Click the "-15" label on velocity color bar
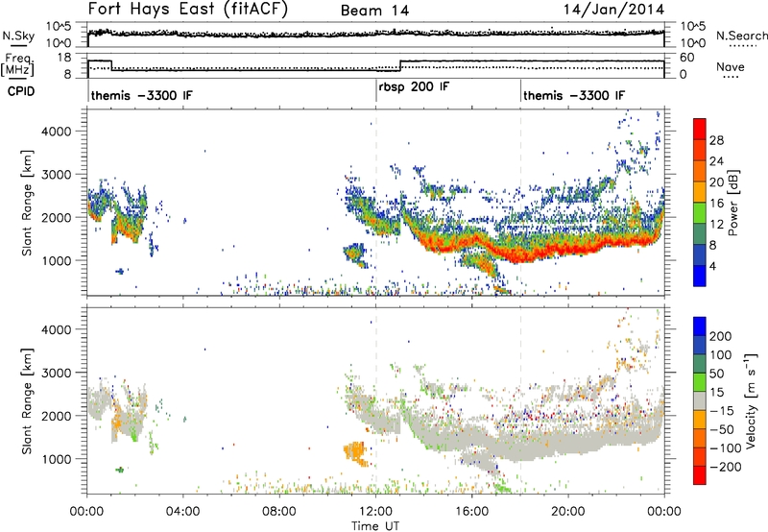Viewport: 768px width, 532px height. tap(722, 411)
